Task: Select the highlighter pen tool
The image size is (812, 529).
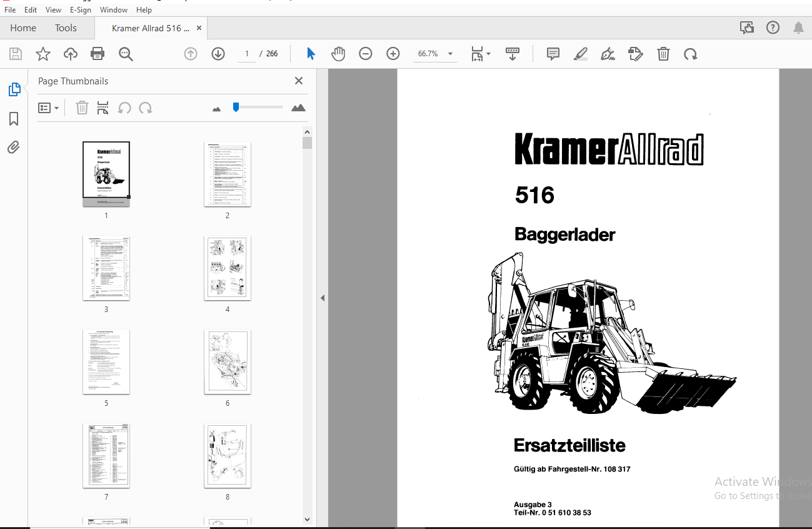Action: point(581,54)
